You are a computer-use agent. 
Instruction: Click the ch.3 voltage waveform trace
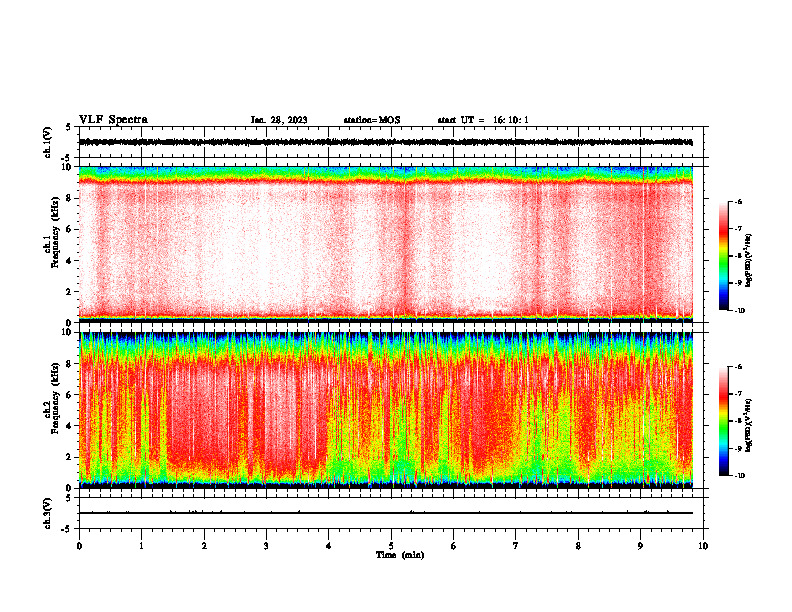385,513
